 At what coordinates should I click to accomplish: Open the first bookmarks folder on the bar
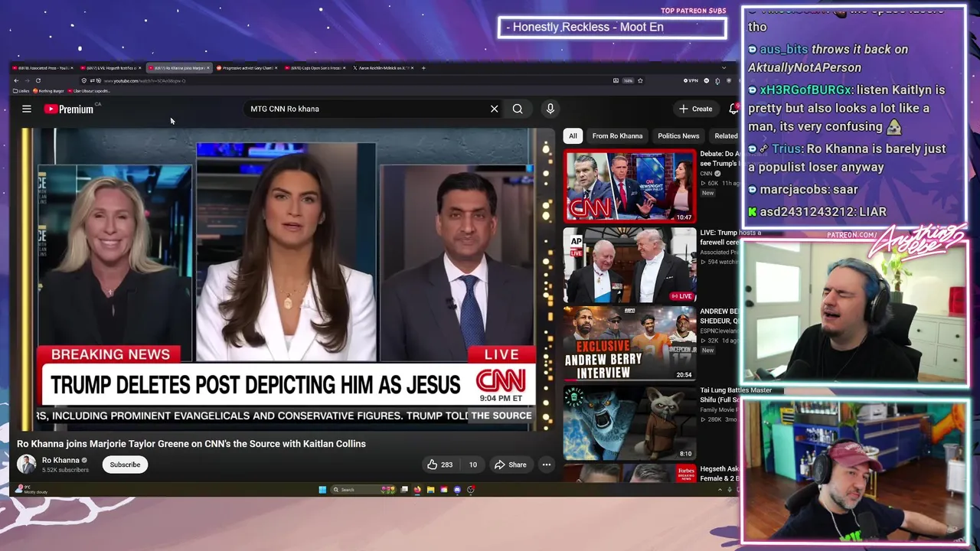click(x=21, y=91)
